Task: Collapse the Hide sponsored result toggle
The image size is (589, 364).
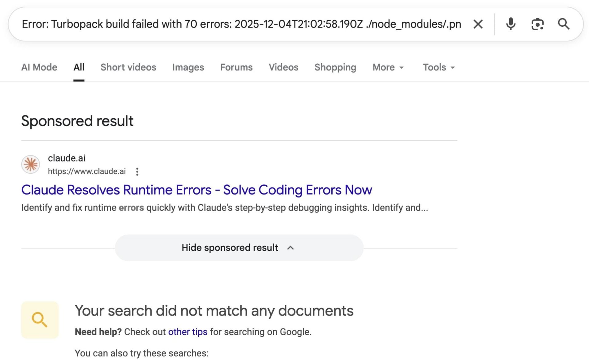Action: pyautogui.click(x=239, y=248)
